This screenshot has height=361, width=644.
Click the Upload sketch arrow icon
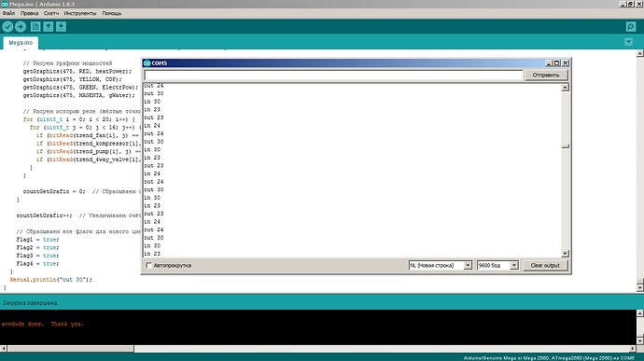[21, 27]
